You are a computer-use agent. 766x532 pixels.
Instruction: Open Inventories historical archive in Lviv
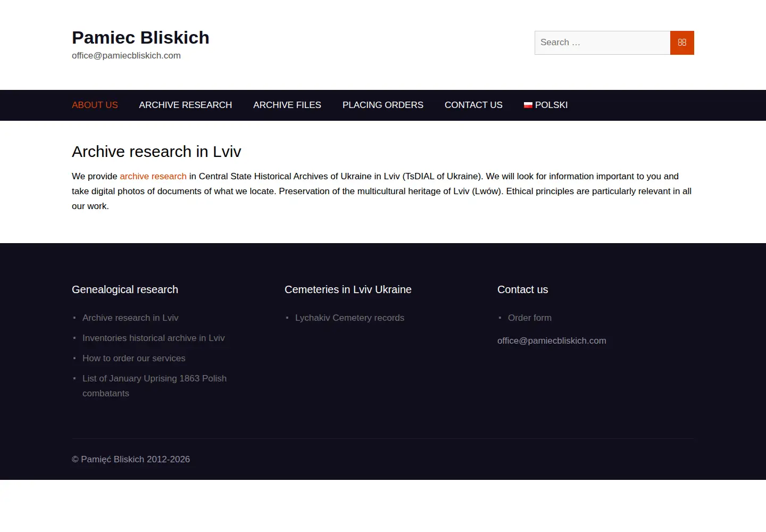coord(153,338)
